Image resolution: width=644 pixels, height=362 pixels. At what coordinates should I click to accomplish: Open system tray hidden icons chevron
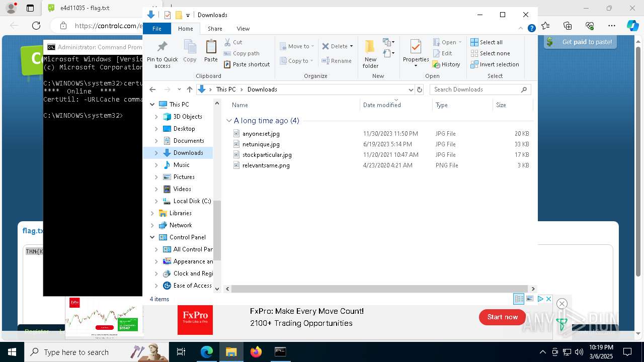(x=542, y=352)
